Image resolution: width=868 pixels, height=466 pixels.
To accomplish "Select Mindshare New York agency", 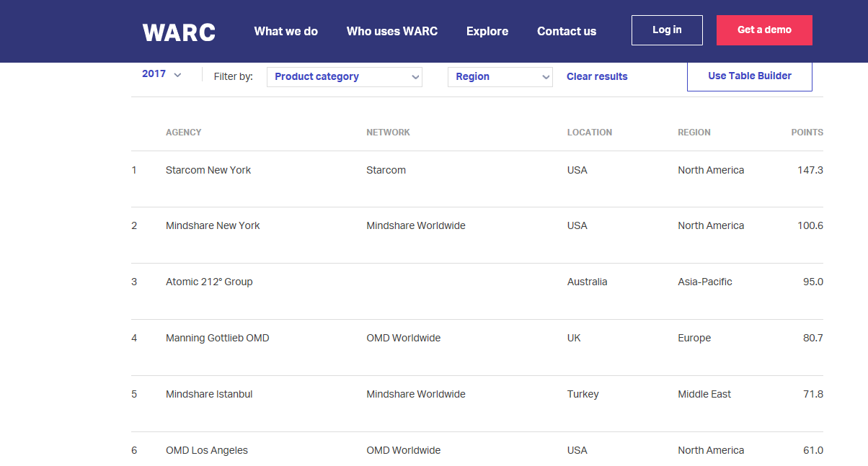I will point(213,225).
